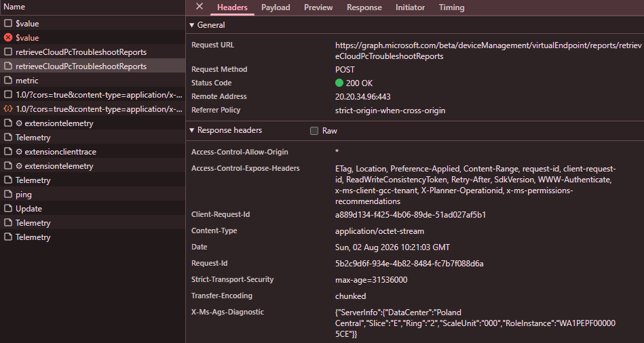Select the highlighted retrieveCloudPcTroubleshootReports request
Screen dimensions: 644x343
point(93,66)
